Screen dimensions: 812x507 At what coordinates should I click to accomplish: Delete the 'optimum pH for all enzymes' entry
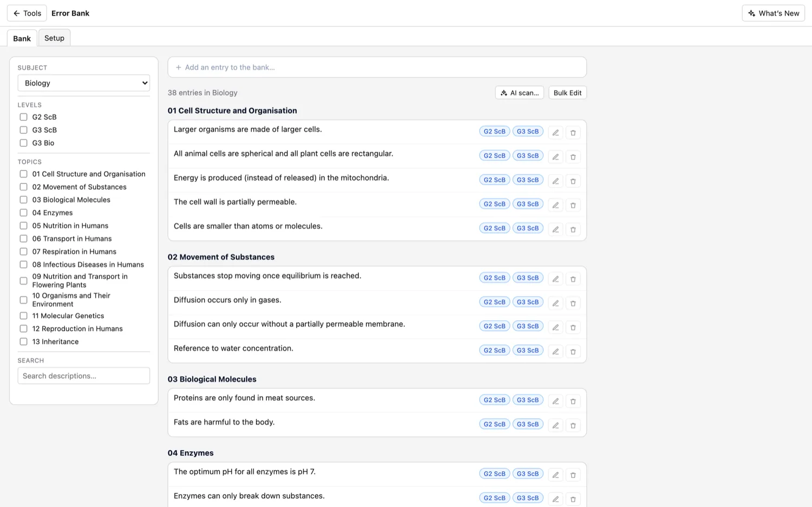click(x=573, y=475)
